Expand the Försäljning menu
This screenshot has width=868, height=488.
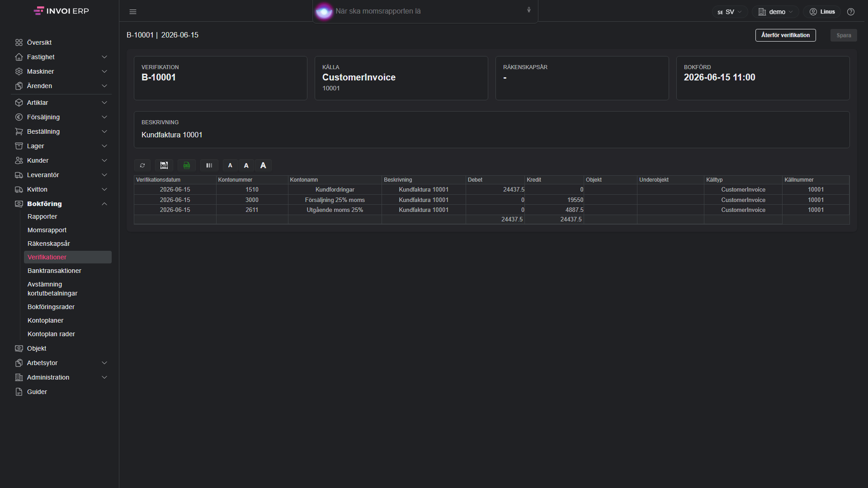point(61,117)
